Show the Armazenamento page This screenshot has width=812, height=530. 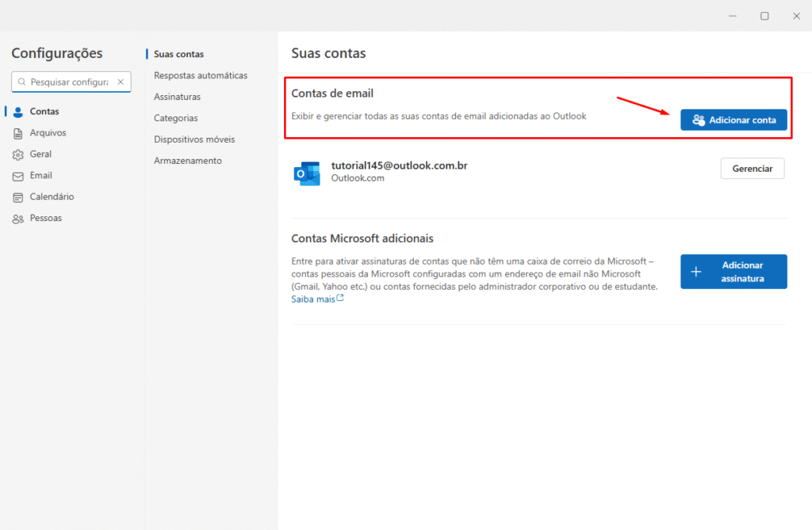click(188, 161)
